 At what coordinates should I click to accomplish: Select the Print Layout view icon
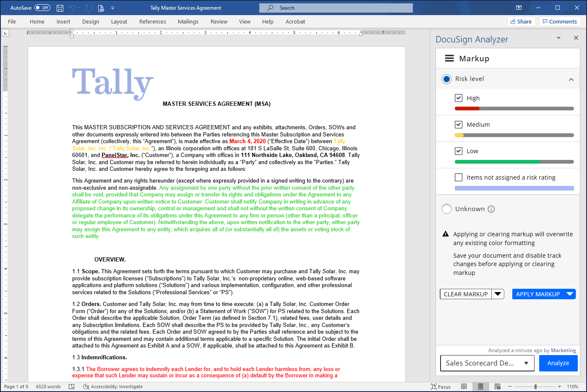[x=481, y=387]
